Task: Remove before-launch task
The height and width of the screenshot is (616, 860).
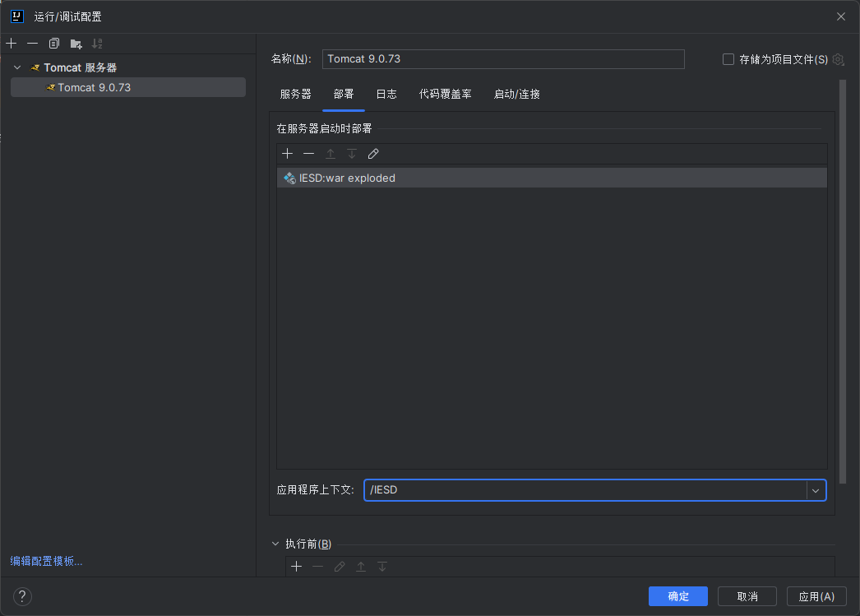Action: click(x=318, y=566)
